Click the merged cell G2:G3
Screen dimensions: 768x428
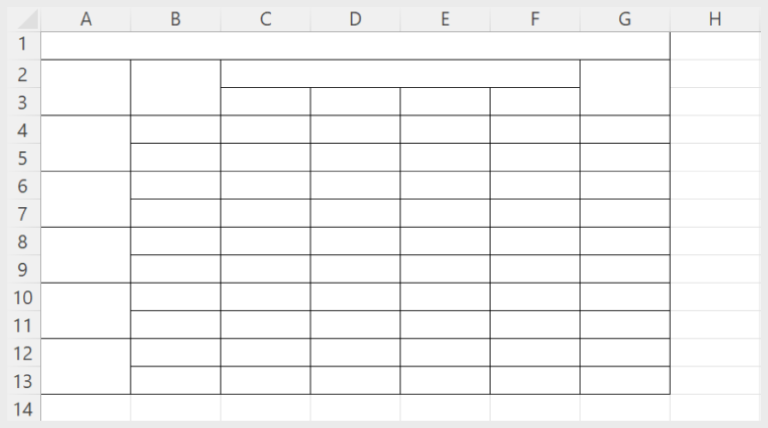(625, 88)
